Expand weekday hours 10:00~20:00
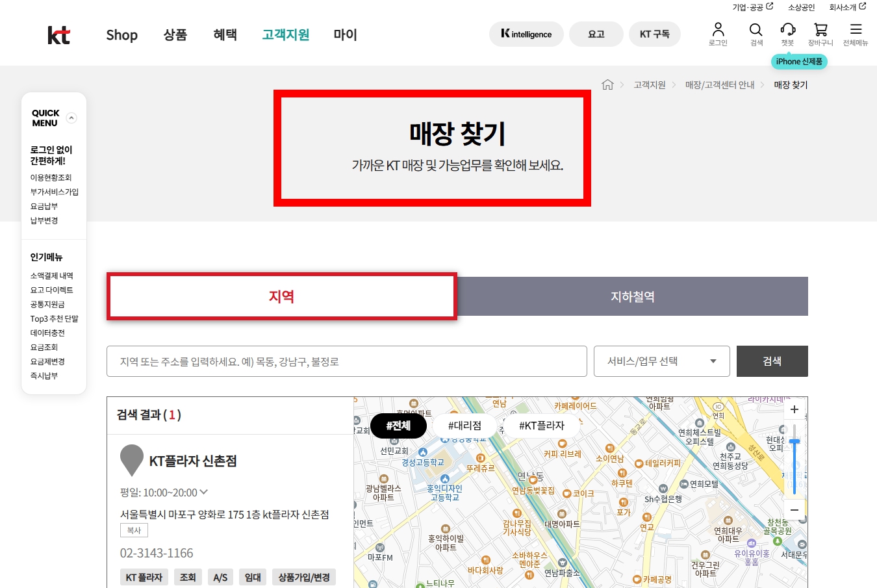877x588 pixels. (203, 492)
